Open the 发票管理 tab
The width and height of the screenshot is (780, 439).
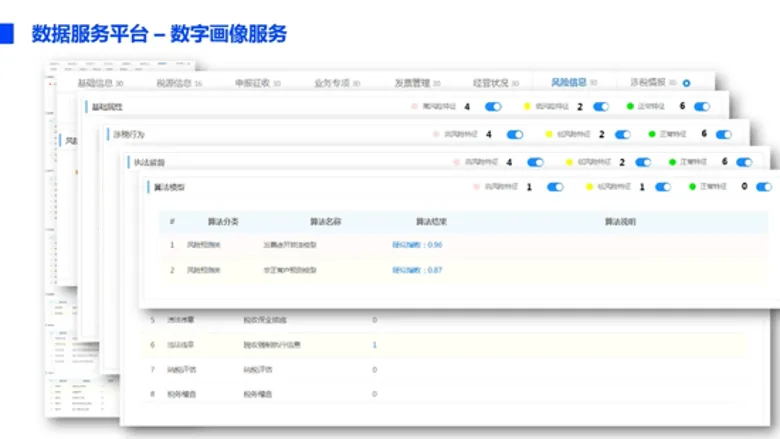tap(417, 83)
